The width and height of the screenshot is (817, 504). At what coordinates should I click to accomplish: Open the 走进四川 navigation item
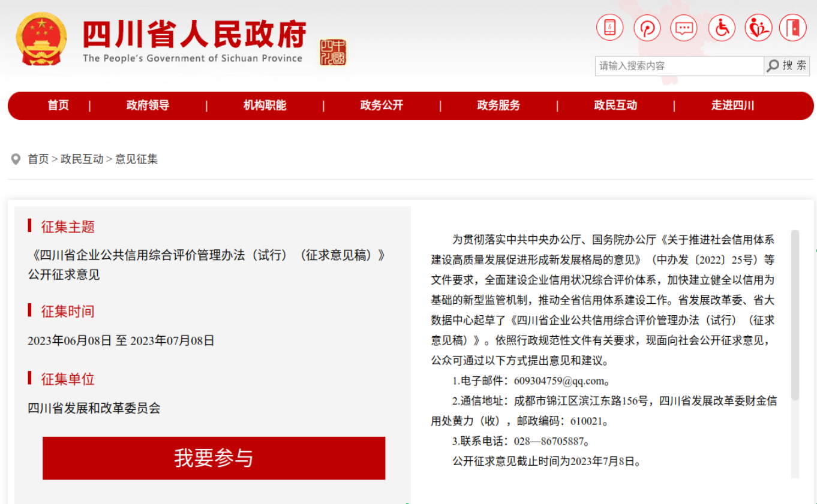[732, 105]
